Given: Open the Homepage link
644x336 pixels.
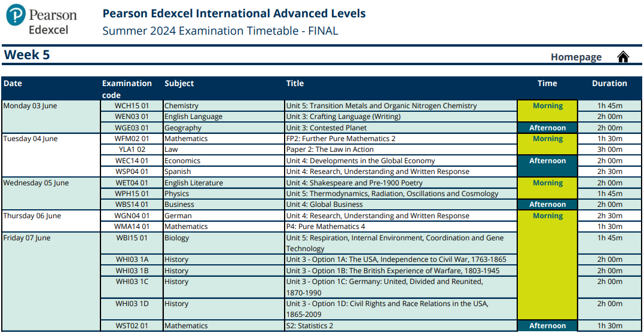Looking at the screenshot, I should [576, 57].
